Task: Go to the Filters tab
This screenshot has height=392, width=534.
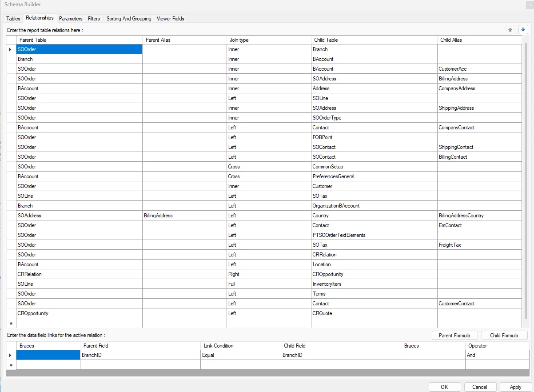Action: [94, 19]
